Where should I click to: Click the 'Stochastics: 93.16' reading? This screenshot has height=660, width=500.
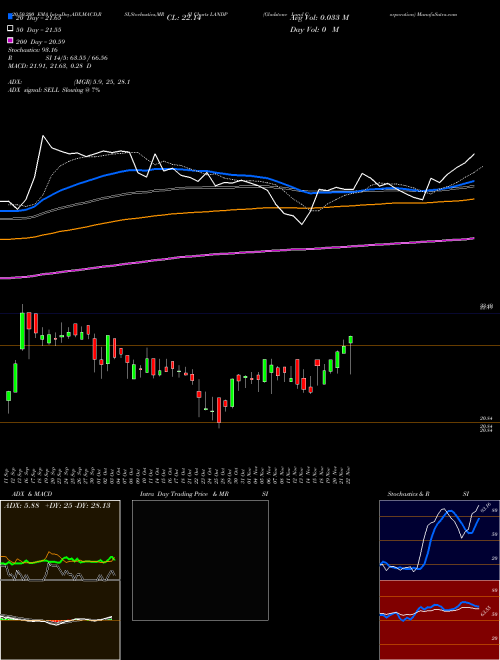(33, 50)
